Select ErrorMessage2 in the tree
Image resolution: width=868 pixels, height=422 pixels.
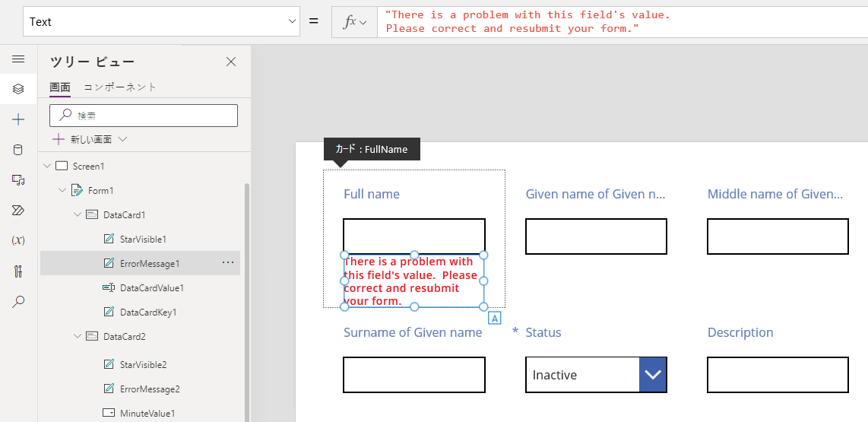coord(150,389)
